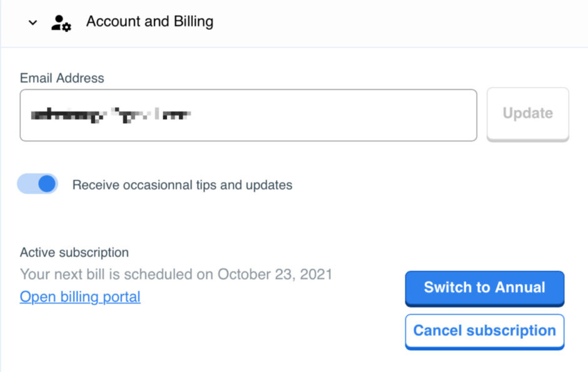Click the blurred email text inside the field
This screenshot has height=372, width=588.
(111, 114)
